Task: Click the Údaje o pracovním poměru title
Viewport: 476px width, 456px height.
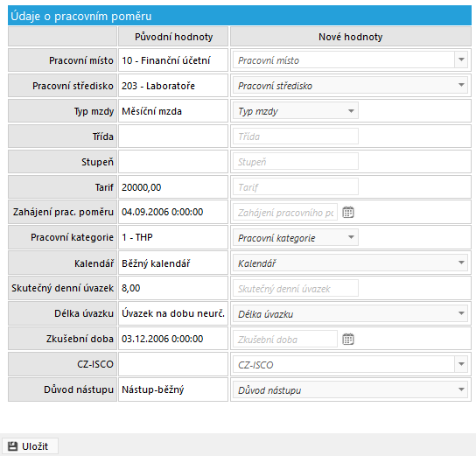Action: (81, 16)
